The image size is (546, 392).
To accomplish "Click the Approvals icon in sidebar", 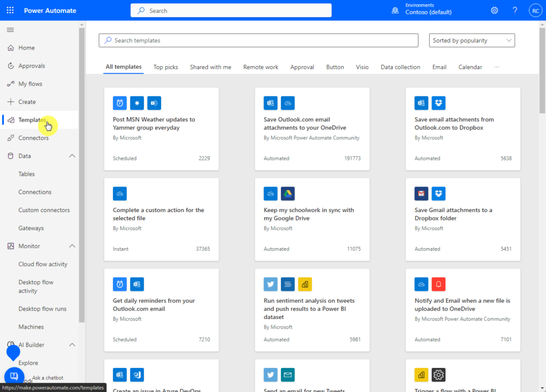I will [x=11, y=66].
